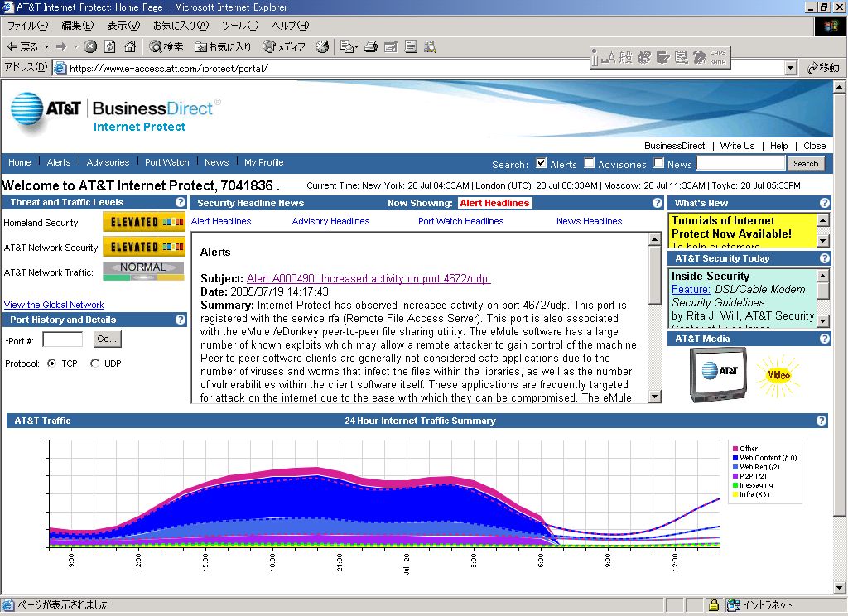
Task: Select the UDP protocol radio button
Action: click(95, 363)
